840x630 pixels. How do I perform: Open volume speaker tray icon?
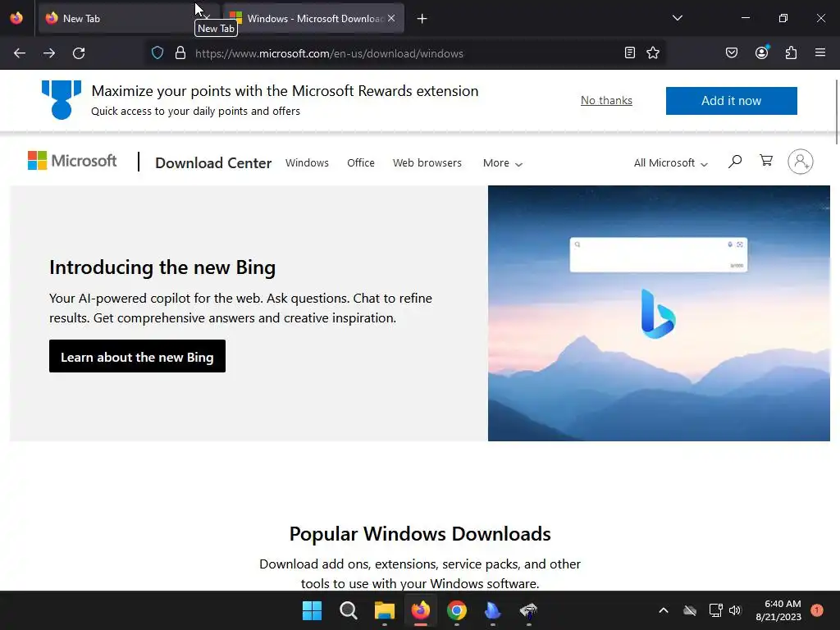(735, 610)
